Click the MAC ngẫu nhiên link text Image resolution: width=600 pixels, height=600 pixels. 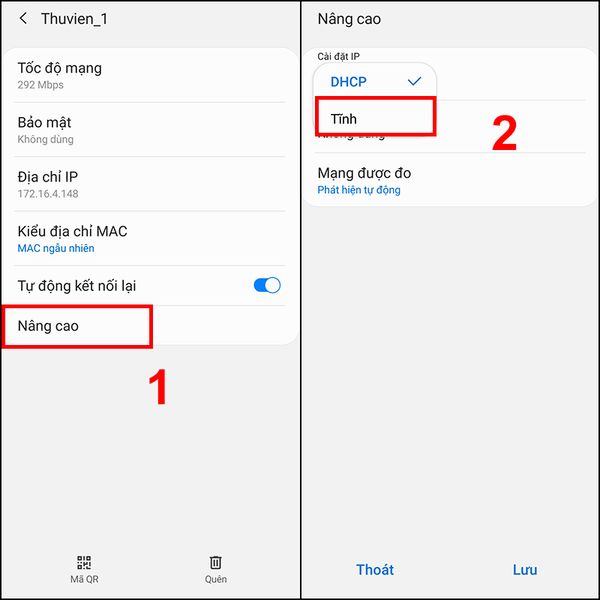pos(56,248)
